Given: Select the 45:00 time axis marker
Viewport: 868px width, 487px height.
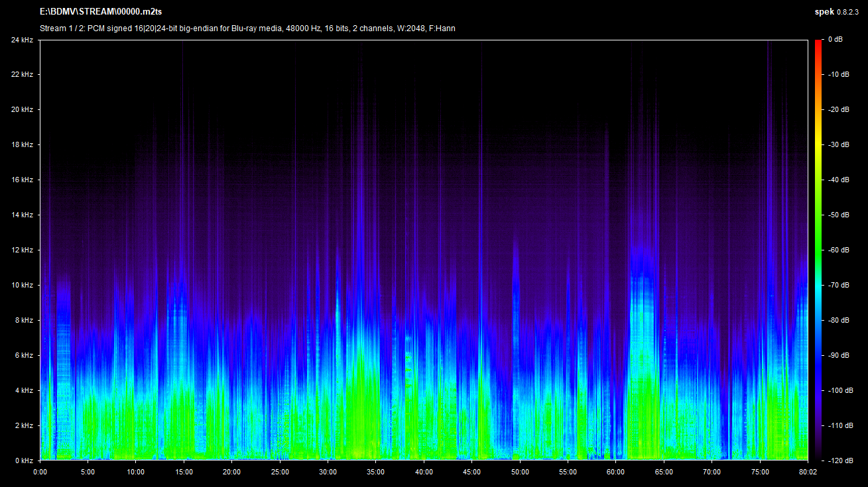Looking at the screenshot, I should 471,472.
